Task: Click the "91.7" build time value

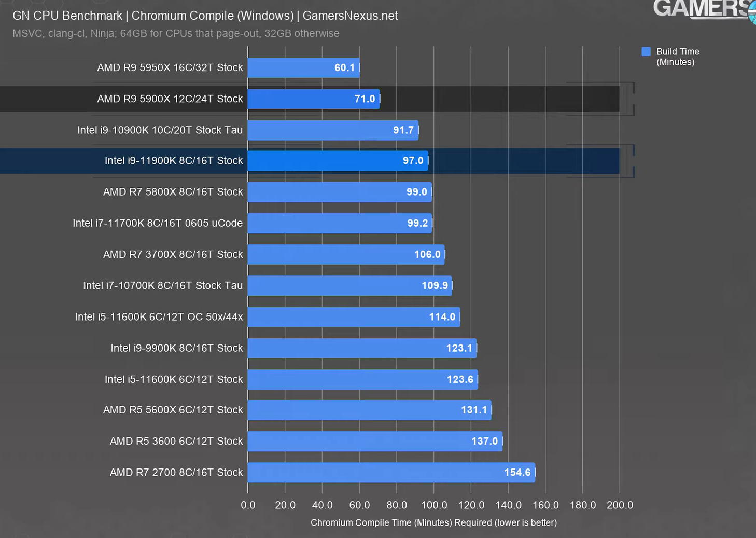Action: pyautogui.click(x=403, y=130)
